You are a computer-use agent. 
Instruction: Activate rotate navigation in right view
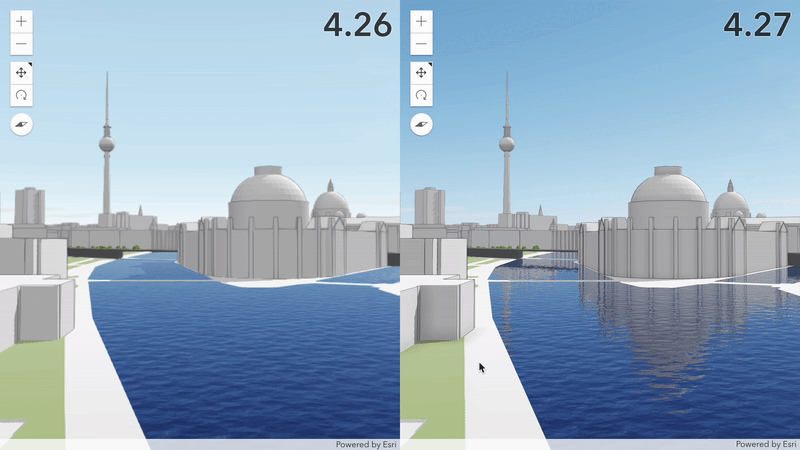click(x=422, y=95)
